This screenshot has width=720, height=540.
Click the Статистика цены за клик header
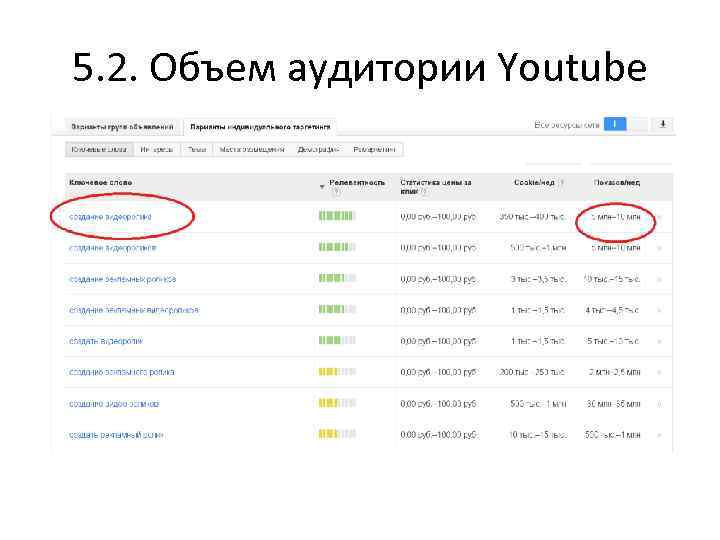click(x=435, y=186)
